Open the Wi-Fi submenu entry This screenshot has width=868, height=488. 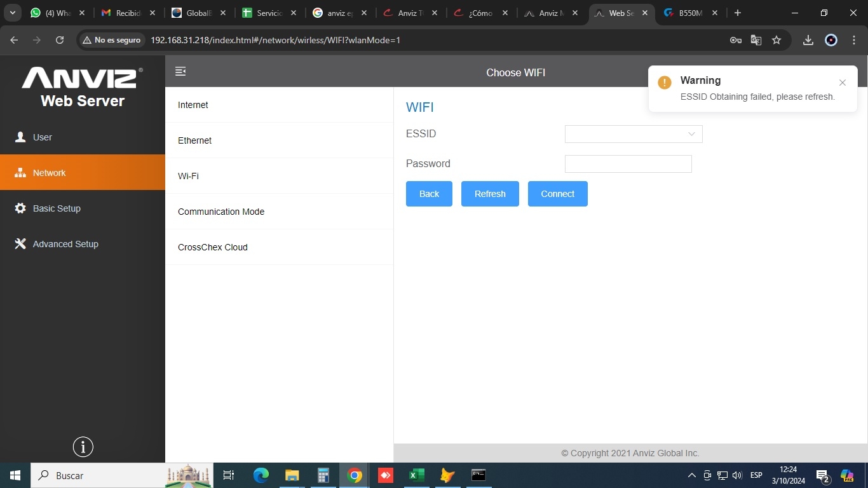coord(280,176)
